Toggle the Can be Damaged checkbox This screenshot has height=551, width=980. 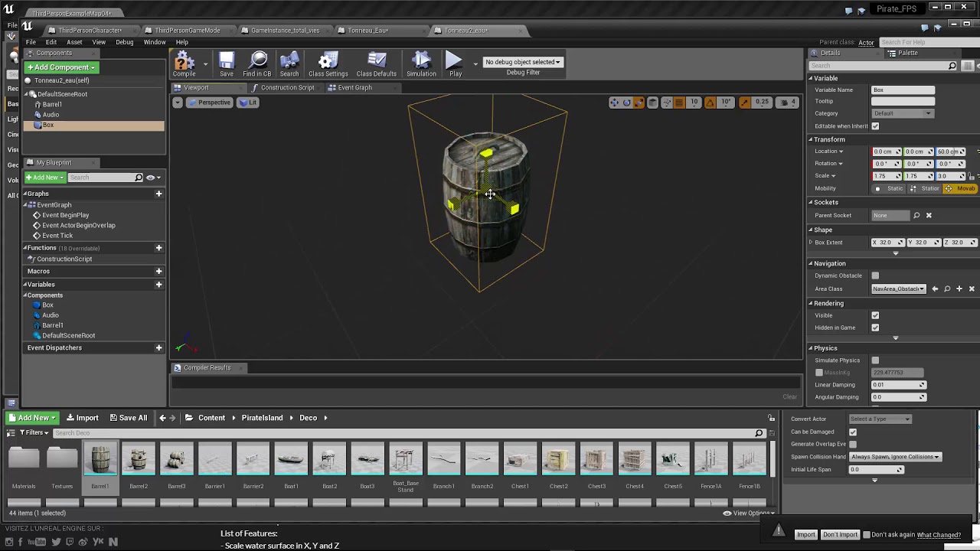click(x=853, y=432)
